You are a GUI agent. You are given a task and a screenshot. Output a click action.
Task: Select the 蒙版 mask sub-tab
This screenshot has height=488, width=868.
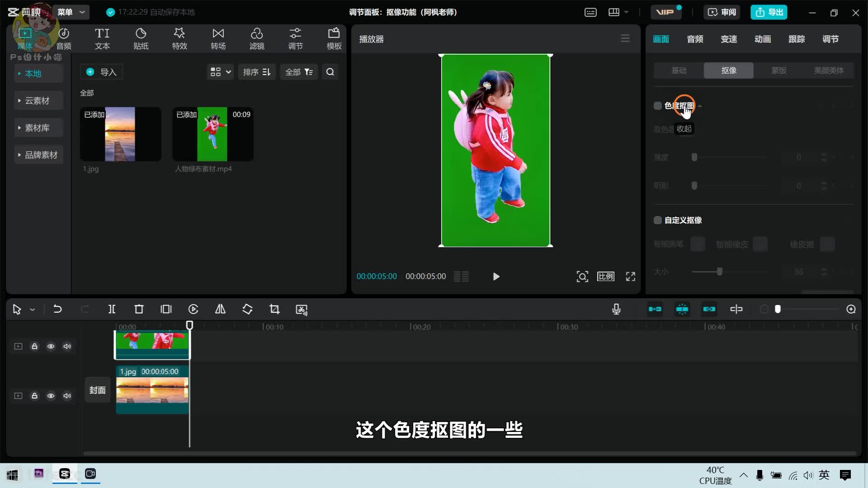(x=779, y=70)
